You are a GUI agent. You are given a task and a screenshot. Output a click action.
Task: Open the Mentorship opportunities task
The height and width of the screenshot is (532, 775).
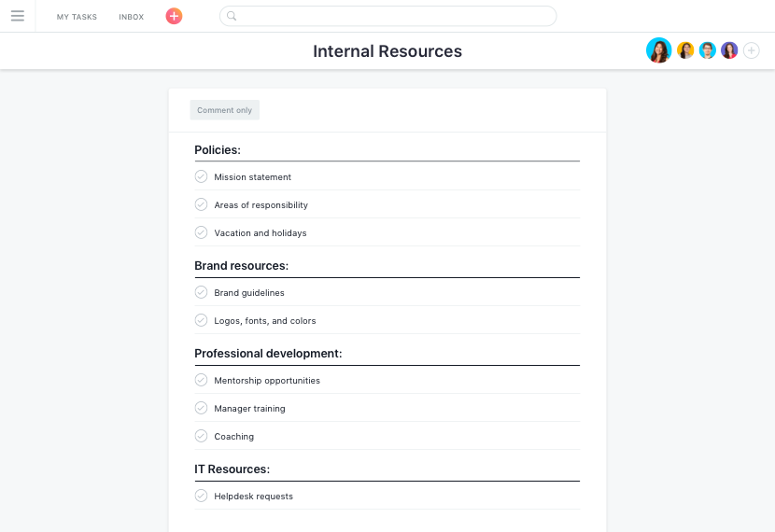267,381
